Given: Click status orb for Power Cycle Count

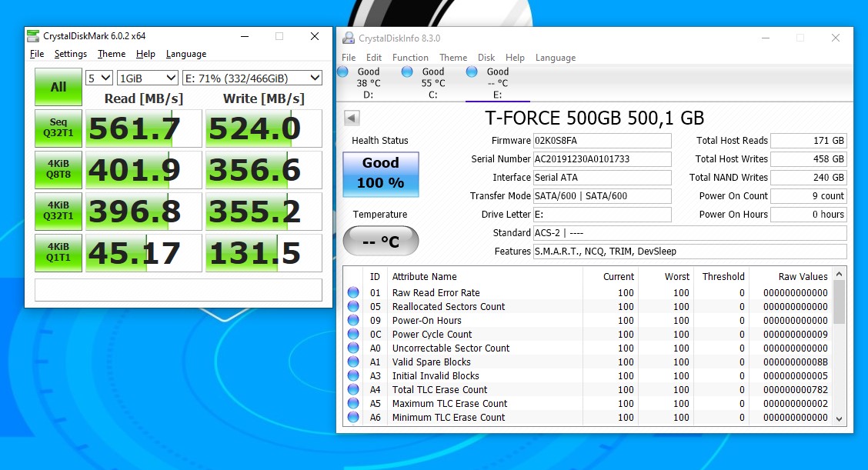Looking at the screenshot, I should point(353,334).
